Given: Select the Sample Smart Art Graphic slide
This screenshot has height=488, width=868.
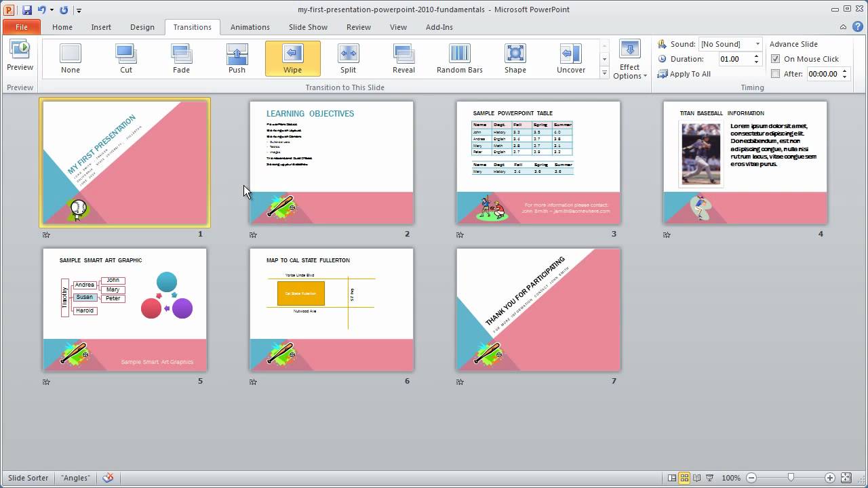Looking at the screenshot, I should click(x=125, y=310).
